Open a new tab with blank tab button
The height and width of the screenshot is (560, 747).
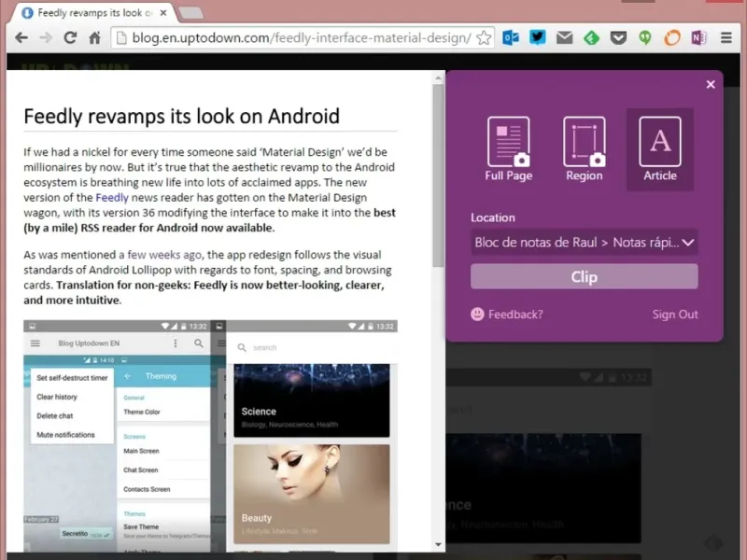192,13
